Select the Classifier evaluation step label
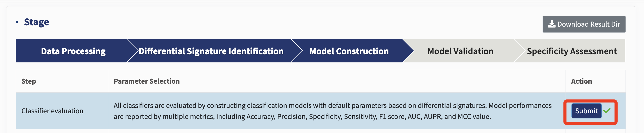This screenshot has width=644, height=133. click(52, 111)
